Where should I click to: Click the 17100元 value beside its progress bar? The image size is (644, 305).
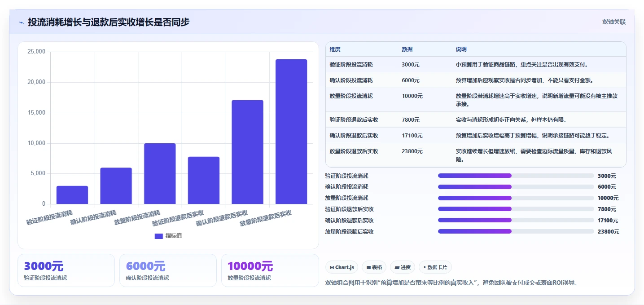(608, 221)
